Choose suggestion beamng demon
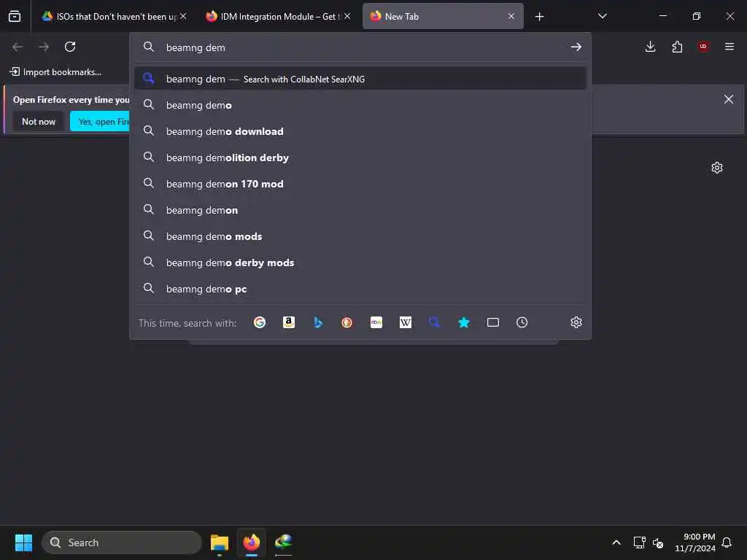Image resolution: width=747 pixels, height=560 pixels. click(x=360, y=209)
